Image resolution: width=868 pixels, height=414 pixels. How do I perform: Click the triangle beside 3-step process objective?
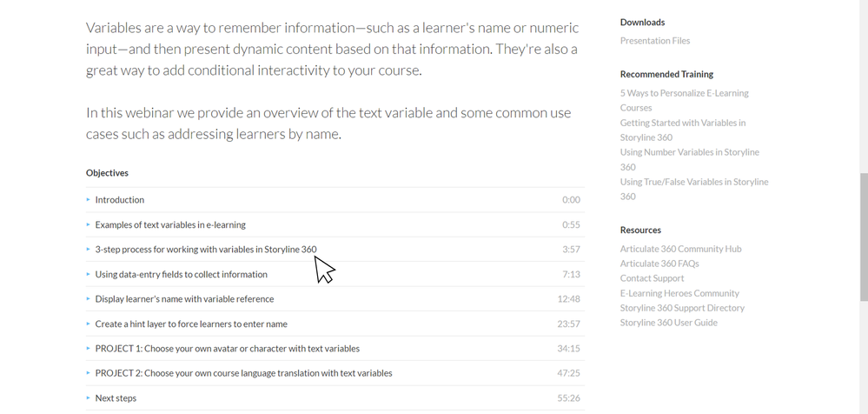89,250
